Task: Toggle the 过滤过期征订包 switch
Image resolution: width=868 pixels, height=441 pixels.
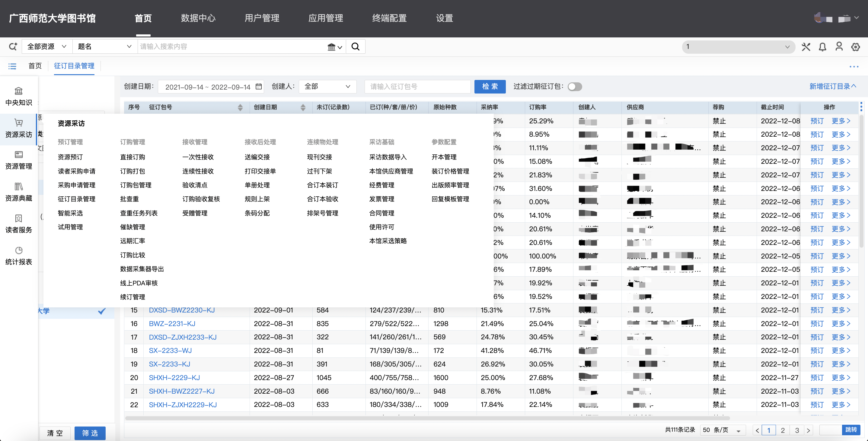Action: (575, 87)
